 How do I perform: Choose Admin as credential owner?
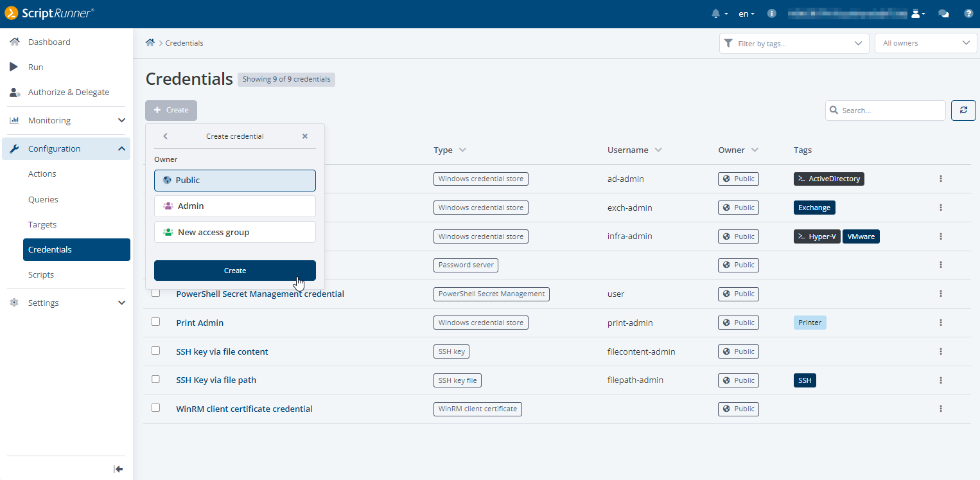pyautogui.click(x=235, y=206)
